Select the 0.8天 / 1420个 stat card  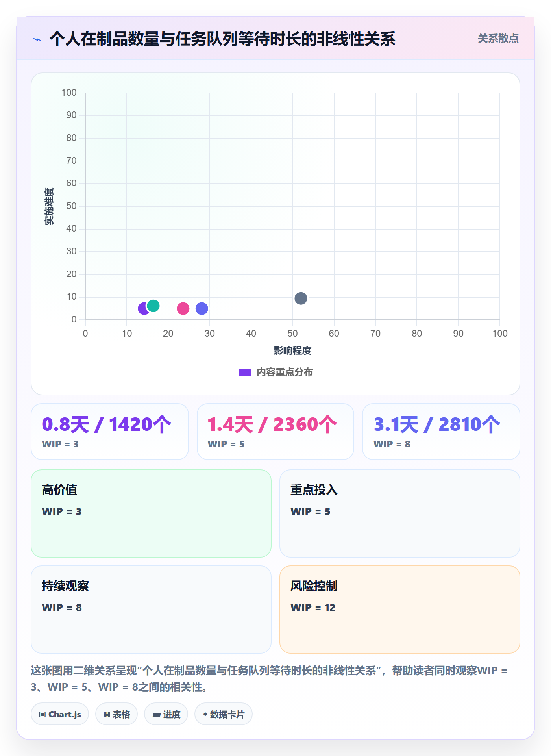(x=110, y=431)
